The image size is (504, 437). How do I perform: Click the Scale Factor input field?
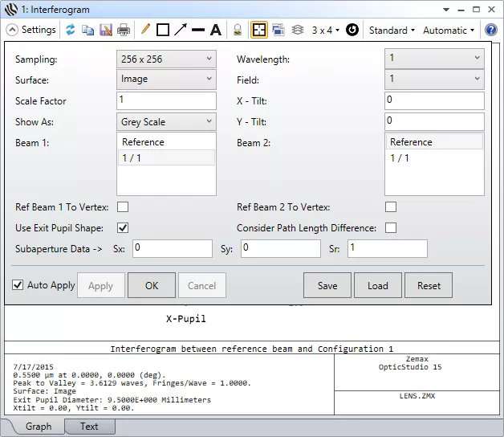click(x=166, y=100)
